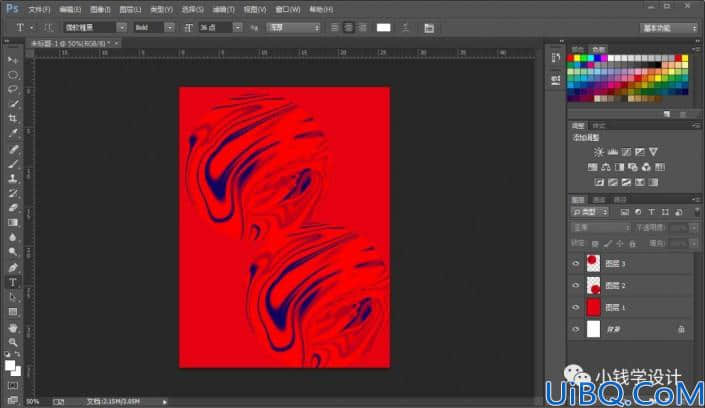
Task: Add a Photo Filter adjustment
Action: click(633, 167)
